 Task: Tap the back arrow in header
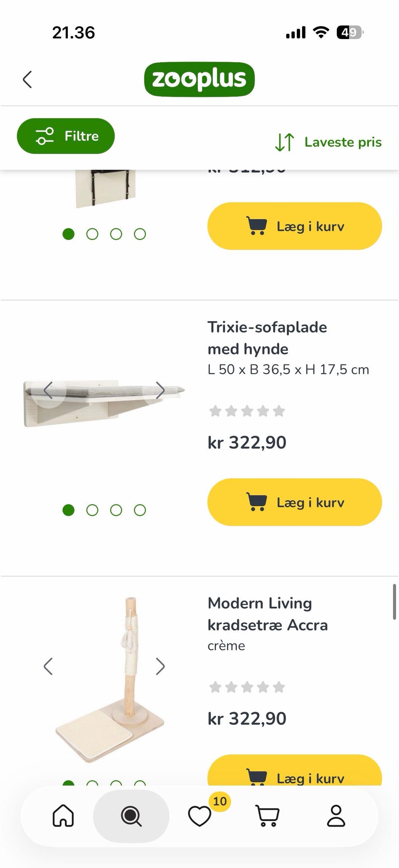point(27,79)
